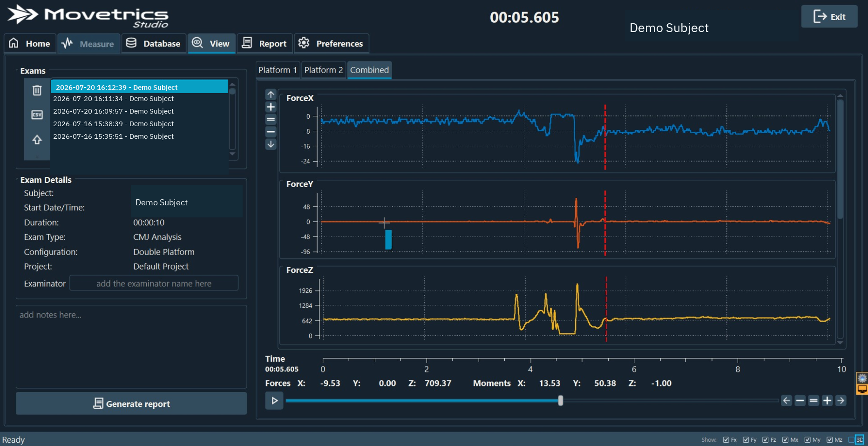Open the Report tab
868x446 pixels.
[264, 43]
